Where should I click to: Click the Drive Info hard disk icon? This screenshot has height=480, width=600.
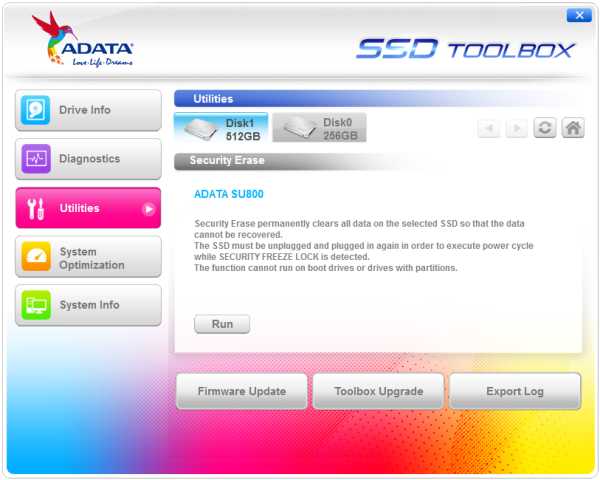tap(35, 110)
